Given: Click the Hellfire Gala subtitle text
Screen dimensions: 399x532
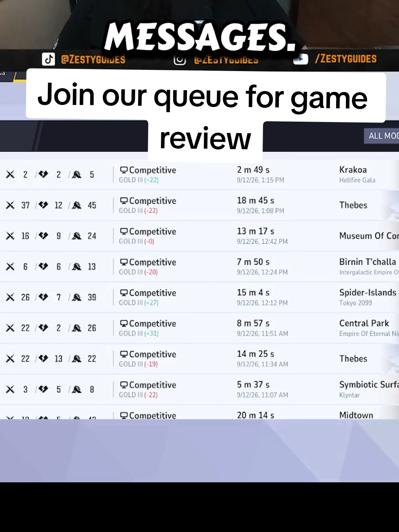Looking at the screenshot, I should coord(357,180).
